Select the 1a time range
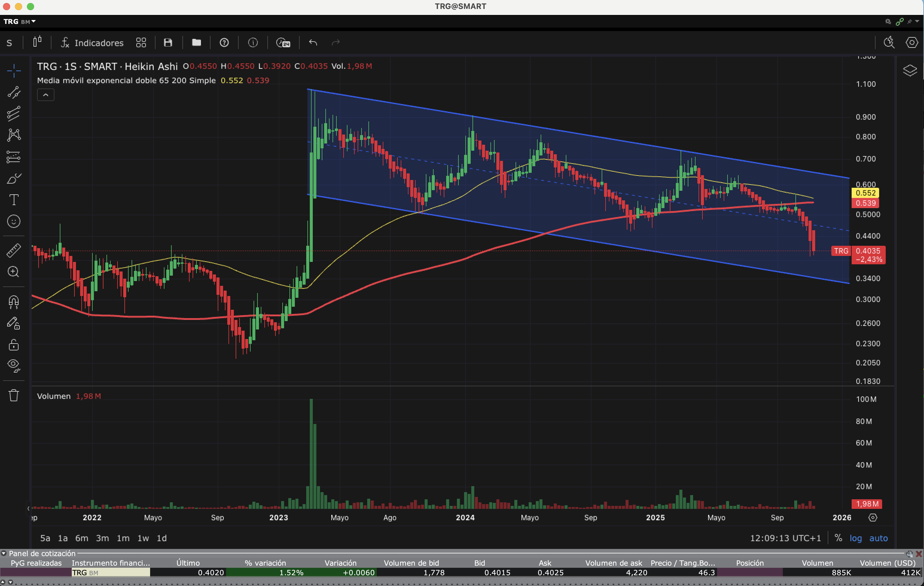924x586 pixels. [x=62, y=538]
